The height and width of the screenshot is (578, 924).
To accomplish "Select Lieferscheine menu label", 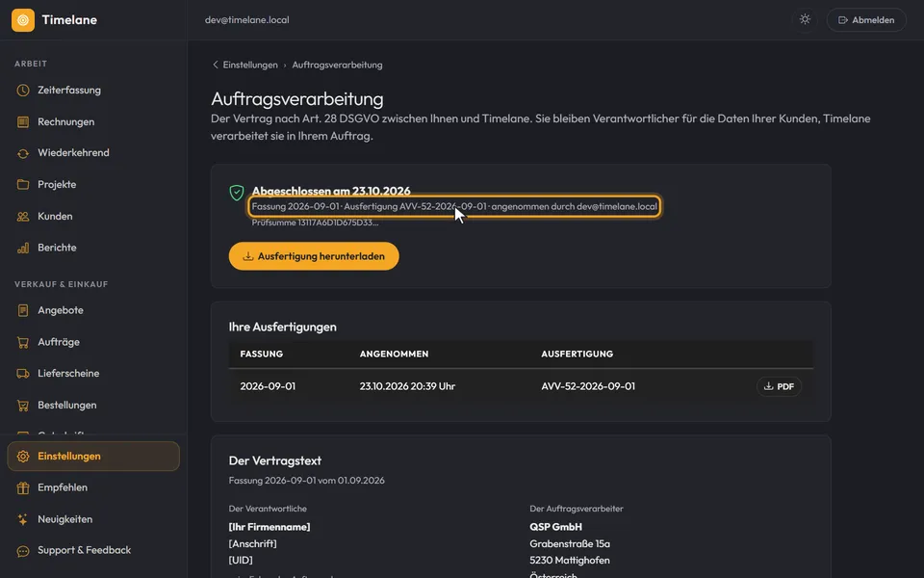I will pos(68,374).
